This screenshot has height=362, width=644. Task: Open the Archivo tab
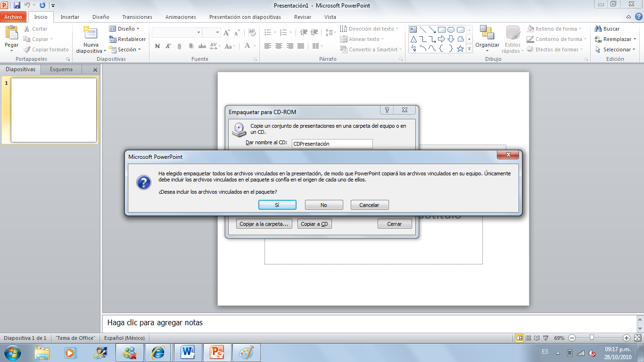(13, 17)
